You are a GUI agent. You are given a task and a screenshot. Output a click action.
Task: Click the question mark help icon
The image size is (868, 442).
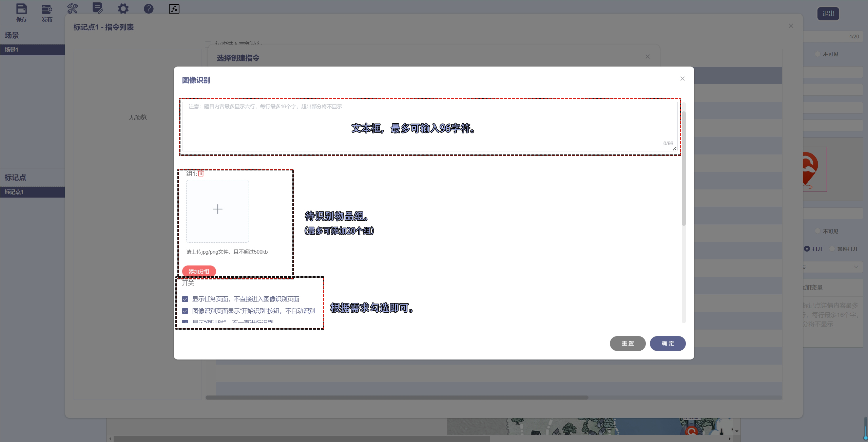coord(149,8)
